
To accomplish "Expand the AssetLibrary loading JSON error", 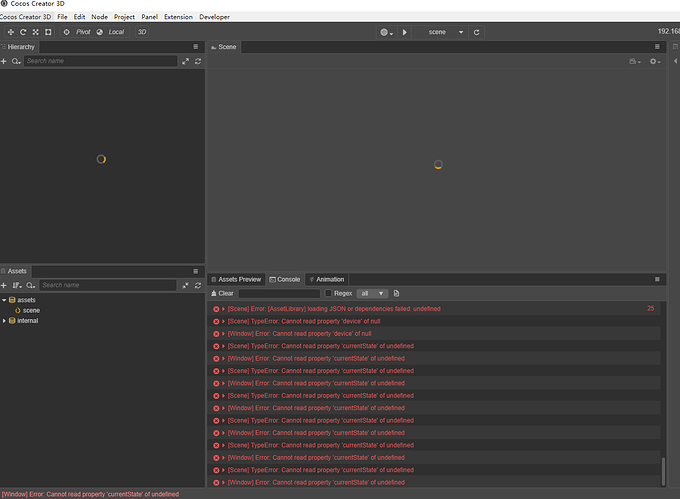I will click(223, 309).
